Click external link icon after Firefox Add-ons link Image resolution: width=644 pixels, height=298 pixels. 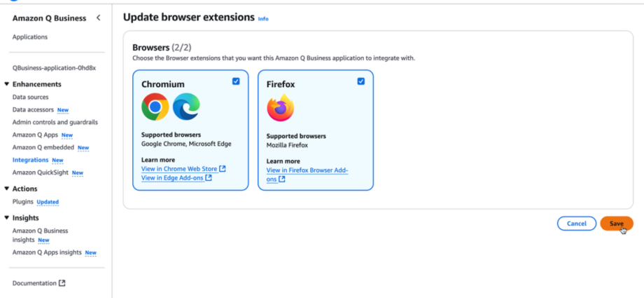281,179
